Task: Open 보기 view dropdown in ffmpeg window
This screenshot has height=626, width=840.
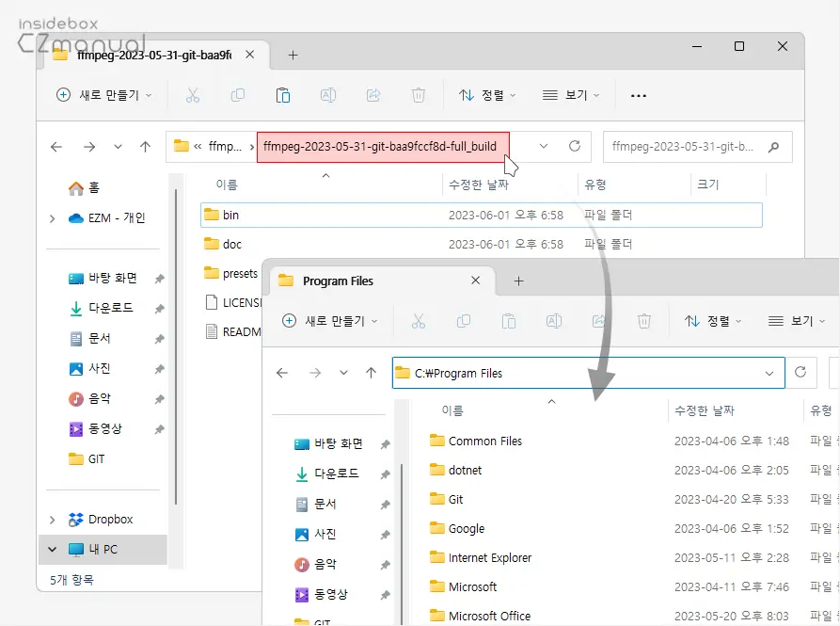Action: coord(571,95)
